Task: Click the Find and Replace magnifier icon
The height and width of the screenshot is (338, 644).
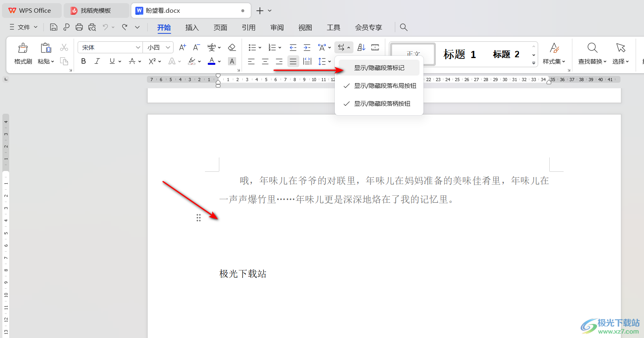Action: click(x=592, y=48)
